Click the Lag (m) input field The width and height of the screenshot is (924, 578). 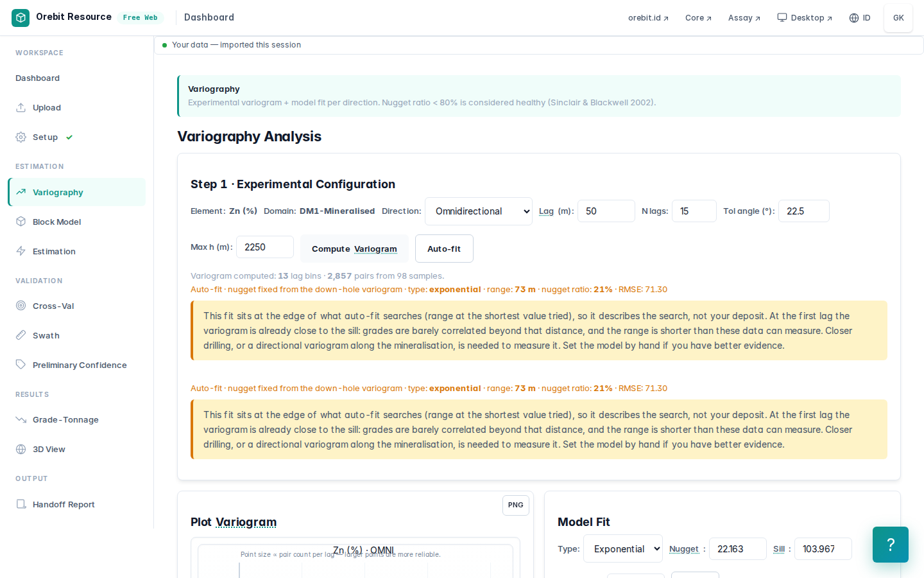pyautogui.click(x=606, y=211)
